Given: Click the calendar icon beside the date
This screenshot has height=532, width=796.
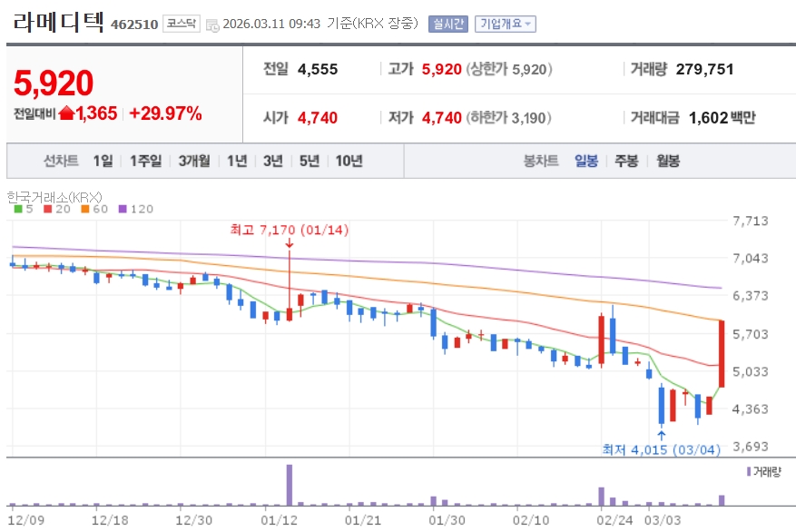Looking at the screenshot, I should (x=212, y=25).
